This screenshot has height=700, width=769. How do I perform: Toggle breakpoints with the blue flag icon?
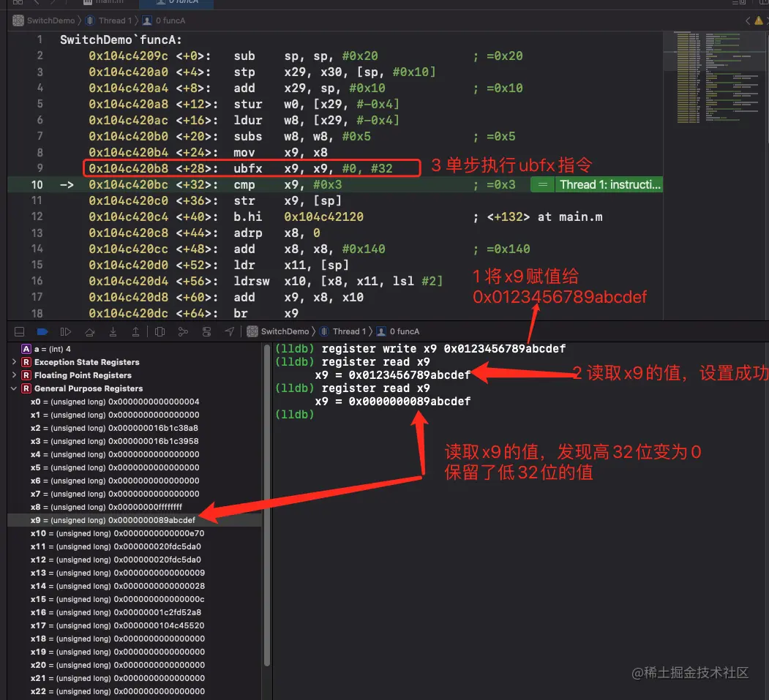pos(42,331)
